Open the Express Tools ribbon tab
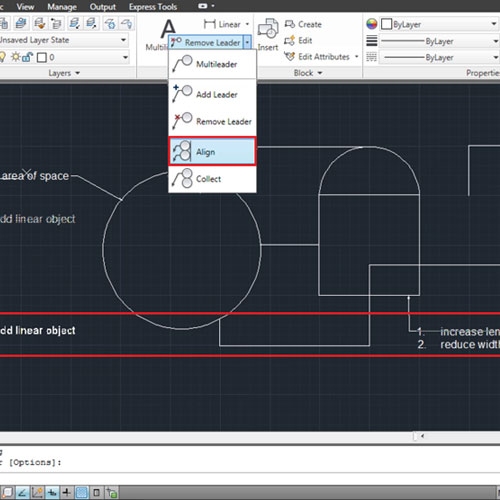This screenshot has width=500, height=500. (153, 7)
